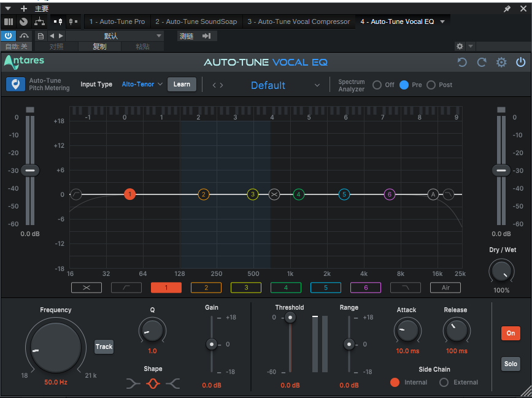Select the notch filter node on graph
This screenshot has width=532, height=398.
coord(274,194)
